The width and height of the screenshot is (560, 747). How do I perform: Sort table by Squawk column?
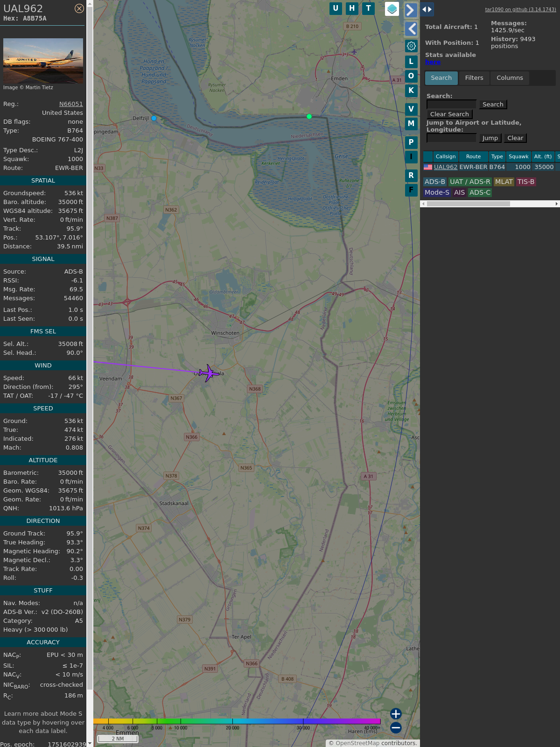tap(518, 156)
